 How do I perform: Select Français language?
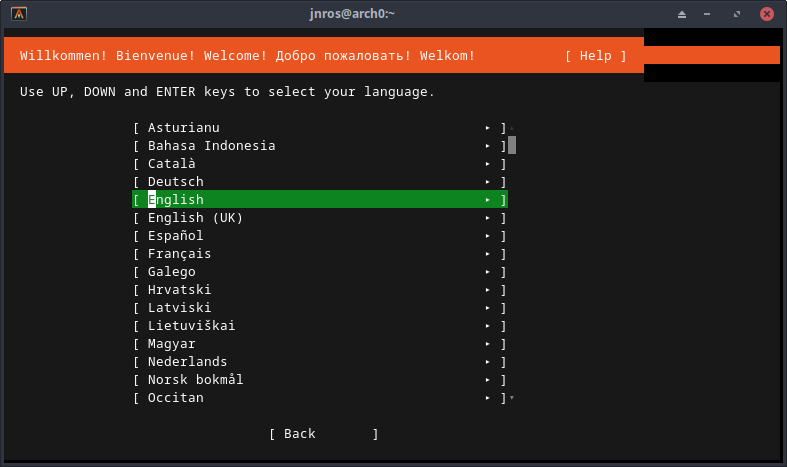tap(320, 254)
